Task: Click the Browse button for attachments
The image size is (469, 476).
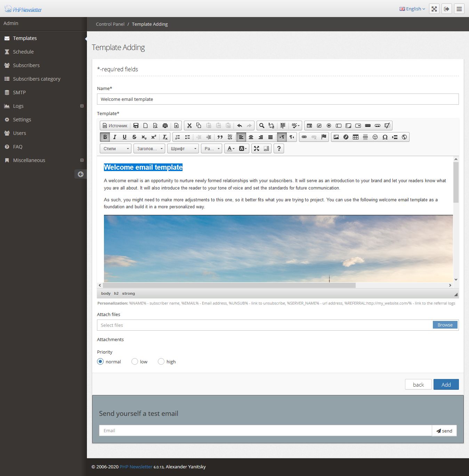Action: (x=445, y=325)
